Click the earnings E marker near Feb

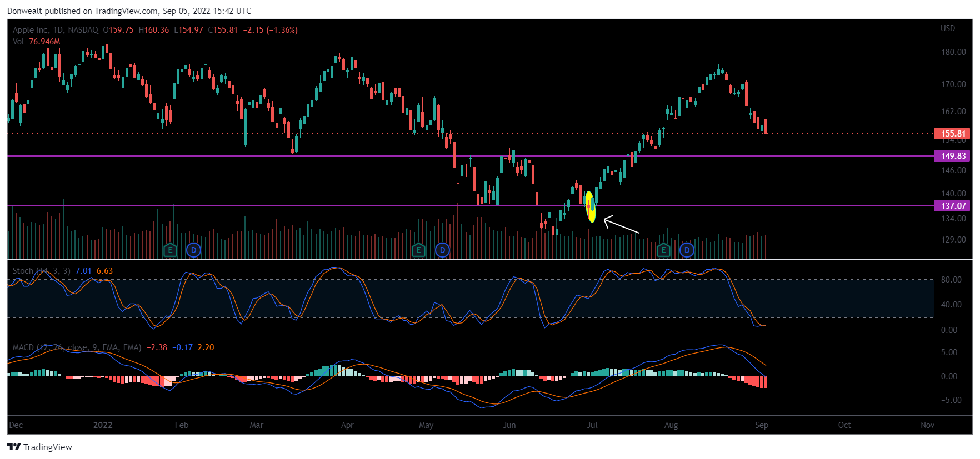[x=170, y=250]
